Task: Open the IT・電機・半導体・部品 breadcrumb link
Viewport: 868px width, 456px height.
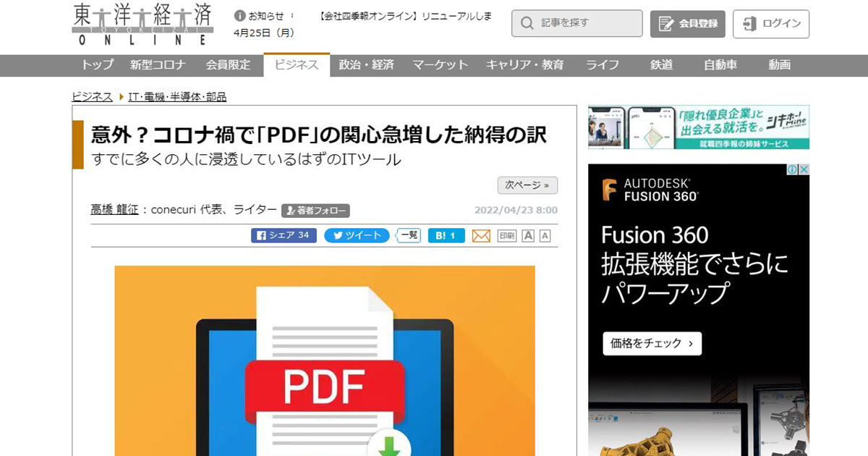Action: pos(177,97)
